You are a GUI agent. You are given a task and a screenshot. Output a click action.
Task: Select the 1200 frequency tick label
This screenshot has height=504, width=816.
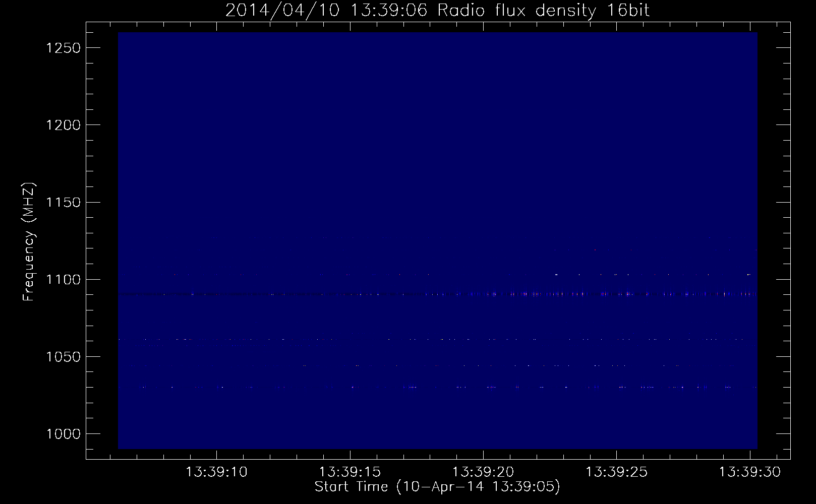pyautogui.click(x=64, y=125)
